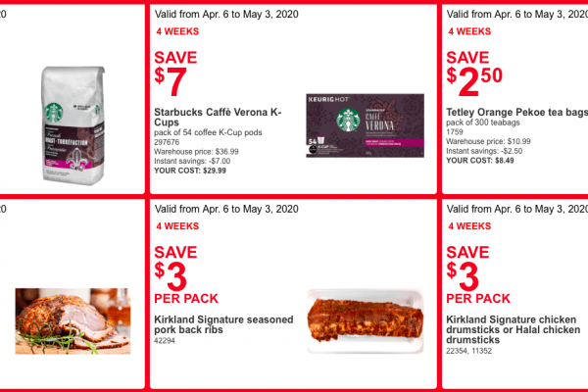The height and width of the screenshot is (392, 588).
Task: Click SAVE $3 PER PACK on the ribs coupon
Action: [x=182, y=274]
